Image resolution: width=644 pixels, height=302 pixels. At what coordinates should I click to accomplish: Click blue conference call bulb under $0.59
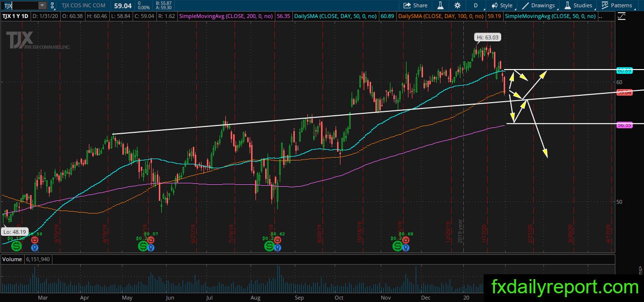pyautogui.click(x=34, y=248)
